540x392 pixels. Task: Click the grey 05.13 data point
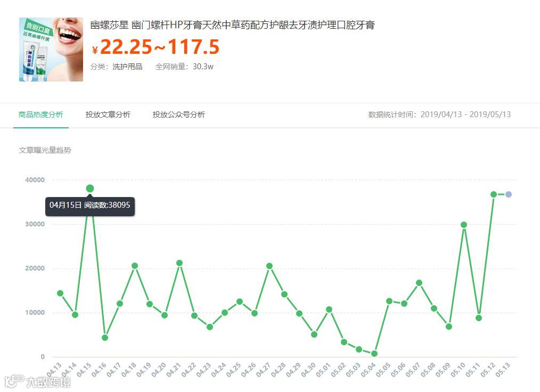point(509,194)
